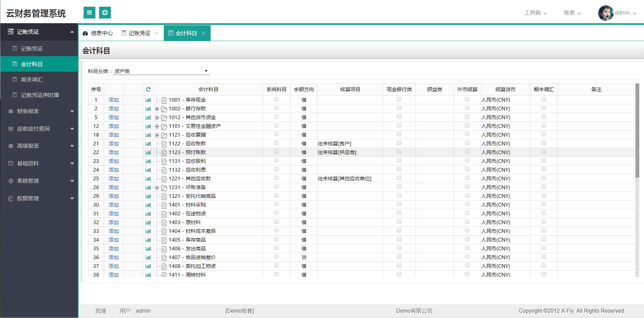The width and height of the screenshot is (644, 318).
Task: Click the admin user avatar
Action: tap(606, 13)
